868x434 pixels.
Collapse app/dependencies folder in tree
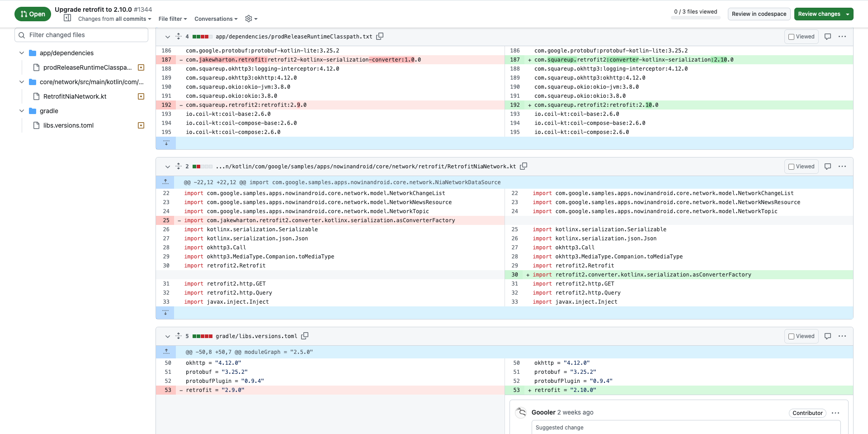22,53
